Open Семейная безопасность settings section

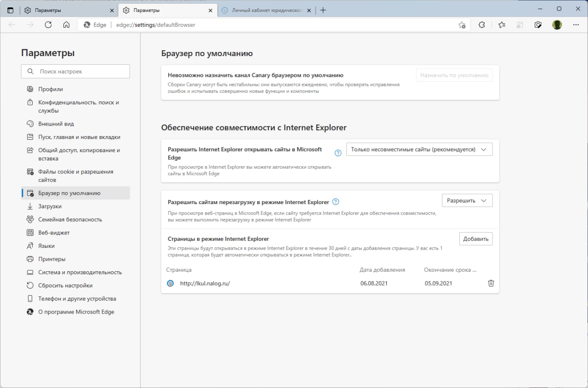click(x=76, y=220)
